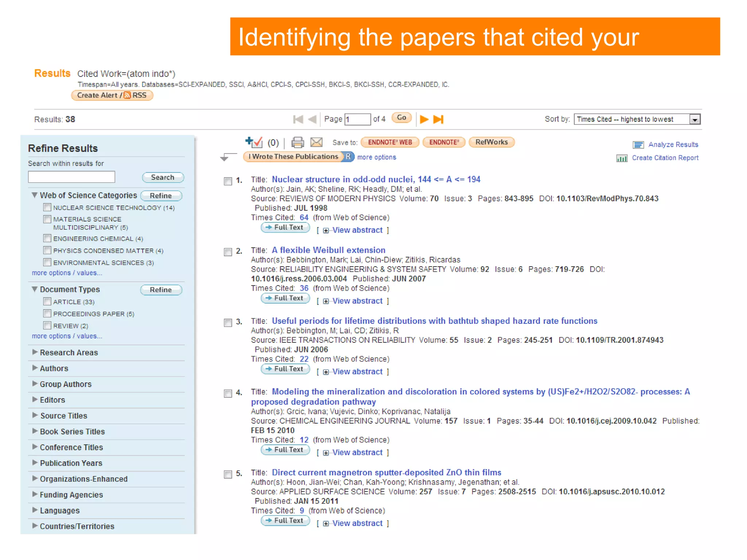Check MATERIALS SCIENCE MULTIDISCIPLINARY category
Viewport: 747px width, 560px height.
coord(47,219)
